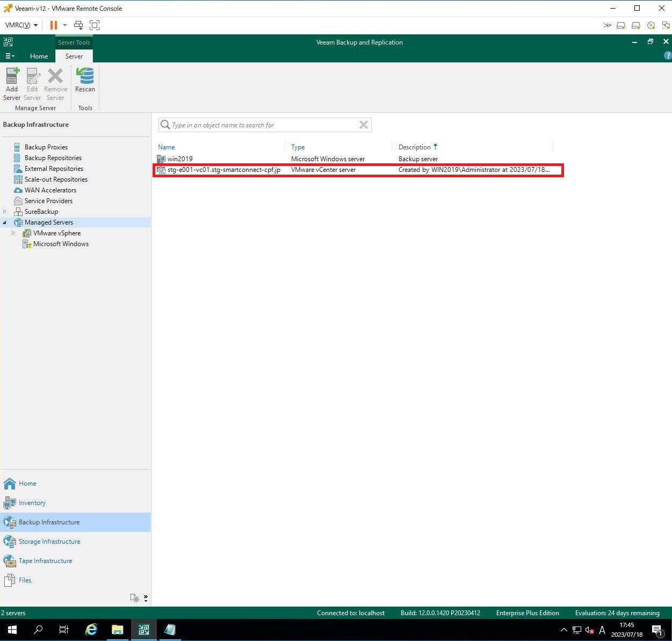The width and height of the screenshot is (672, 641).
Task: Go to the Inventory navigation view
Action: tap(75, 503)
